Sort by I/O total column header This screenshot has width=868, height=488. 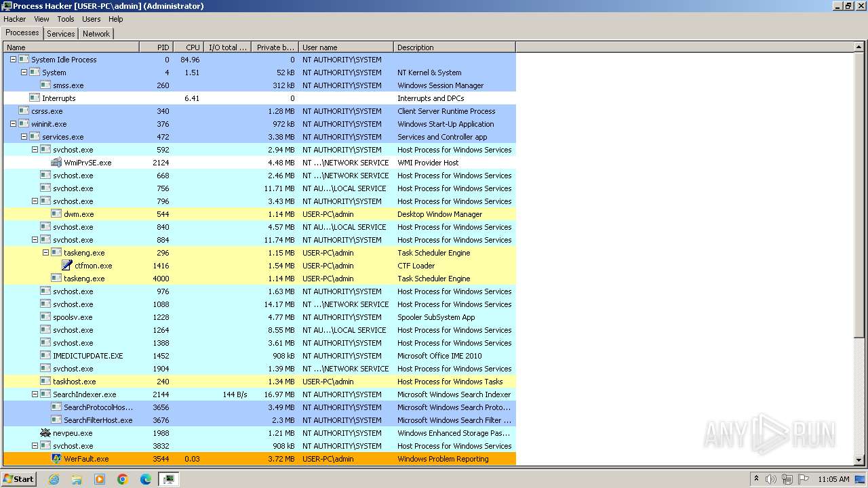pos(227,47)
